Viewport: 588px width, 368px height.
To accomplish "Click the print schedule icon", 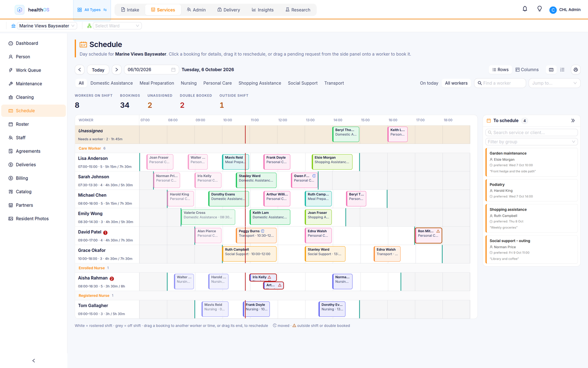I will pyautogui.click(x=575, y=70).
